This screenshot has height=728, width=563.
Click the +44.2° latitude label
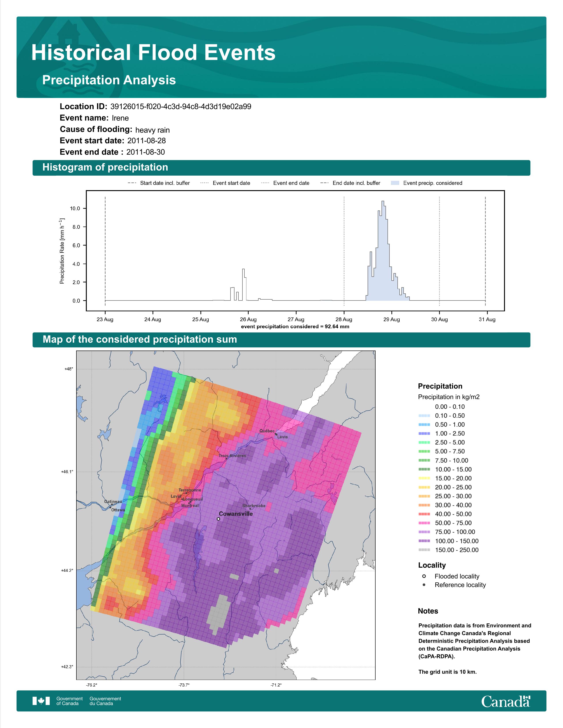point(67,570)
